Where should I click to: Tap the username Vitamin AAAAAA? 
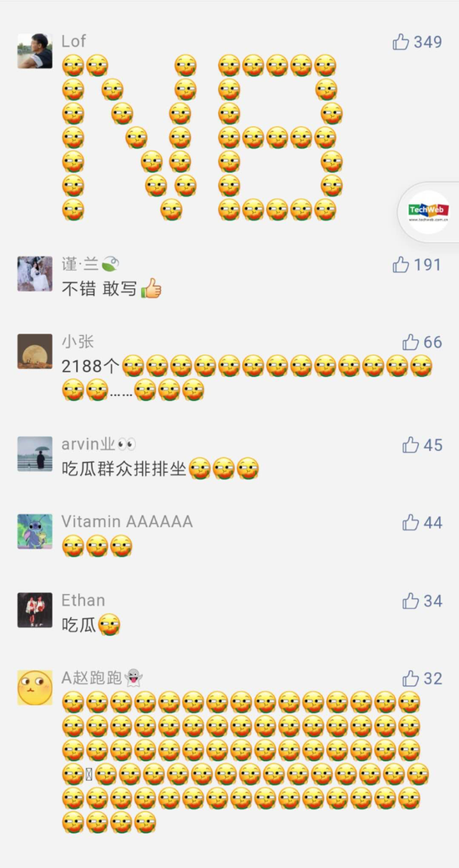127,521
